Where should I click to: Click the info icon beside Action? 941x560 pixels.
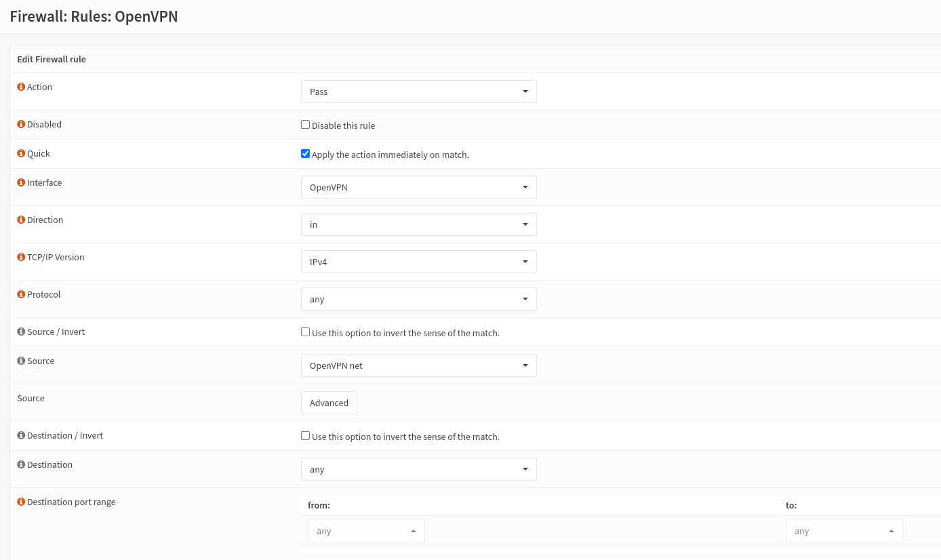click(x=21, y=87)
